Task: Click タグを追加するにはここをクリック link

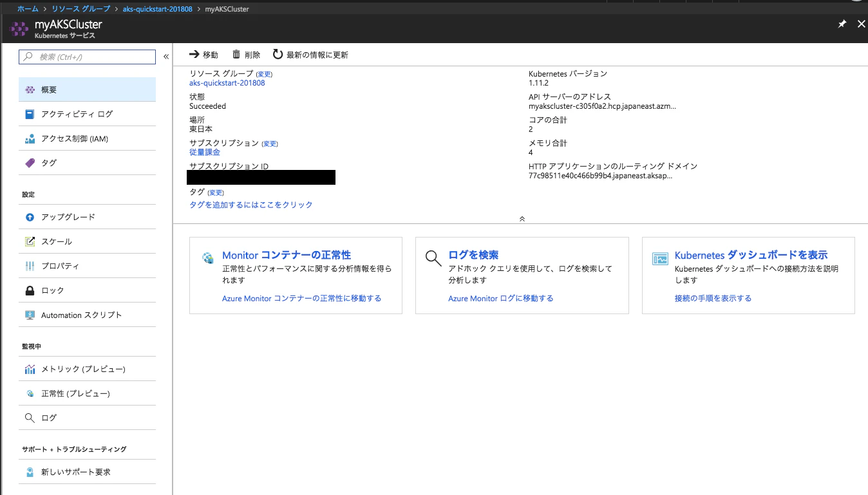Action: pos(251,205)
